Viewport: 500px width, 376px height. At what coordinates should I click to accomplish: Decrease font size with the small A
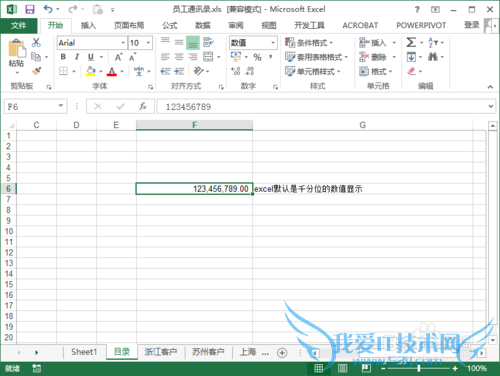click(x=132, y=57)
